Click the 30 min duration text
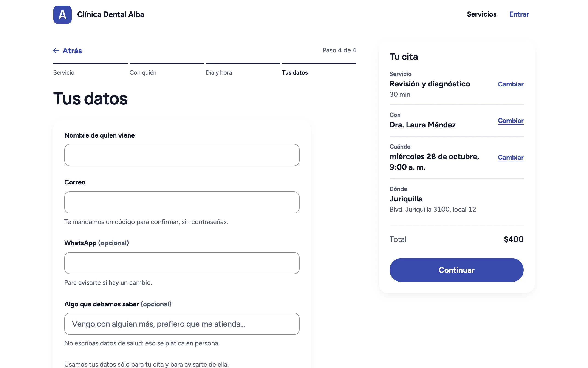The height and width of the screenshot is (368, 588). (400, 95)
